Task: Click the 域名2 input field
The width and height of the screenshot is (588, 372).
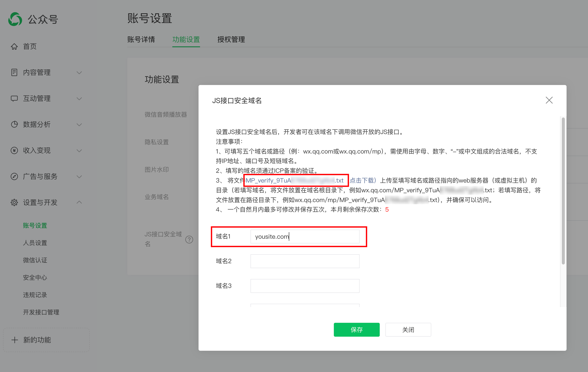Action: 305,261
